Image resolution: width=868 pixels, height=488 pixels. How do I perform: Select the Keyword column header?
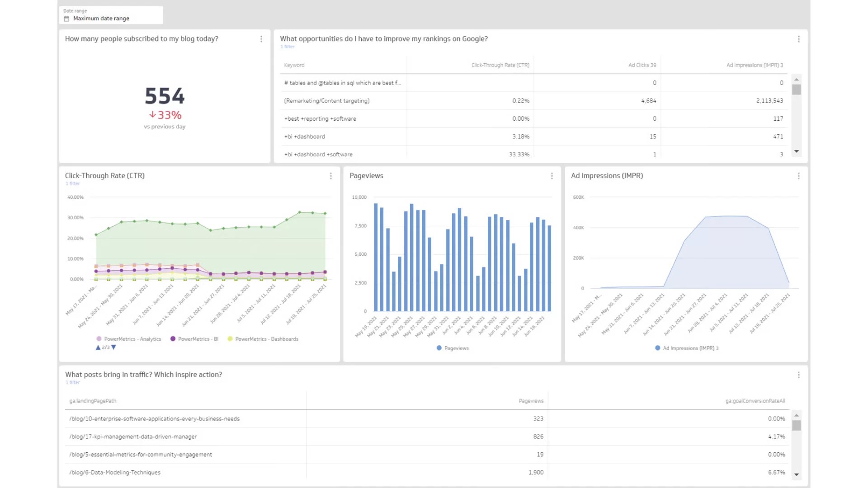click(x=294, y=65)
